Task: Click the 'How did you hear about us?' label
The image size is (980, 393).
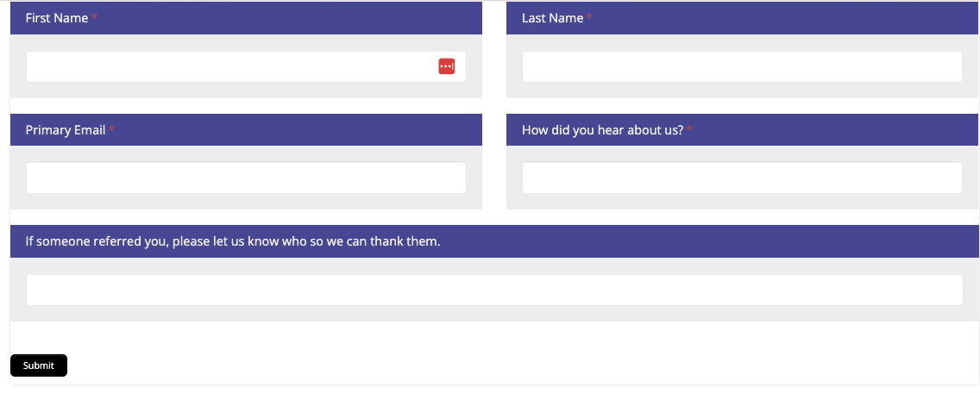Action: [602, 130]
